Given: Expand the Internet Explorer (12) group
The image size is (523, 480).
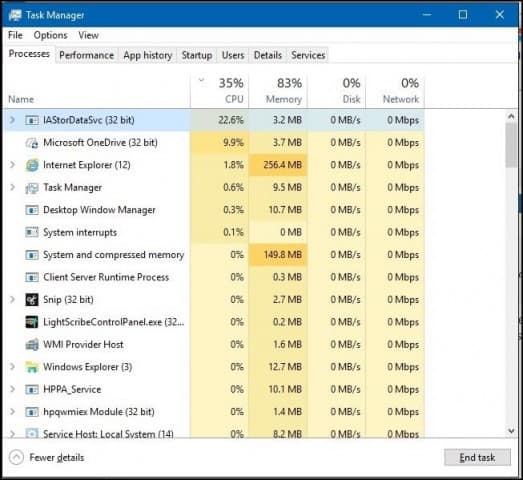Looking at the screenshot, I should click(x=12, y=165).
